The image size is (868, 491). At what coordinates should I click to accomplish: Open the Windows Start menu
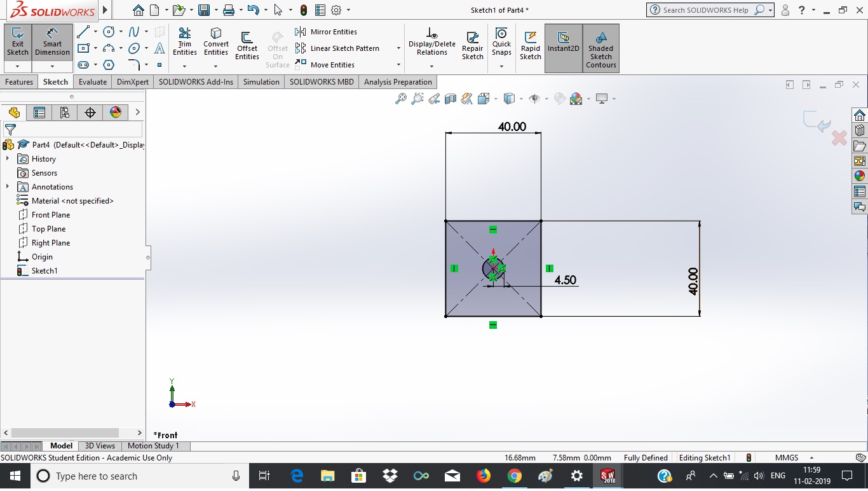click(x=15, y=476)
